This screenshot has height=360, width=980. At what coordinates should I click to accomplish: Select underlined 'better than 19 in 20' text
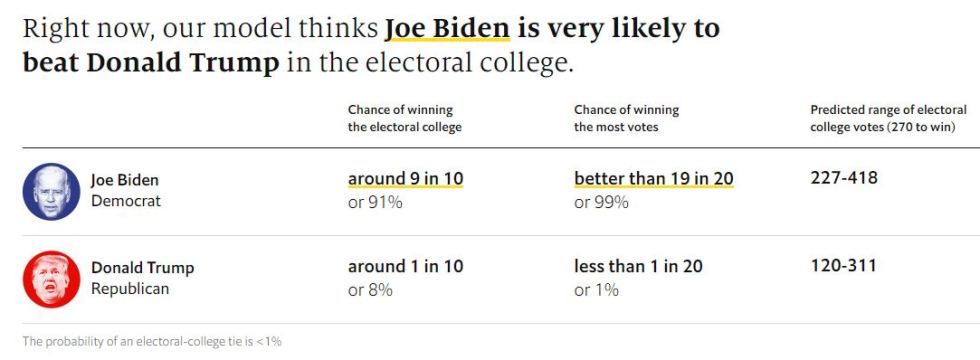(654, 179)
